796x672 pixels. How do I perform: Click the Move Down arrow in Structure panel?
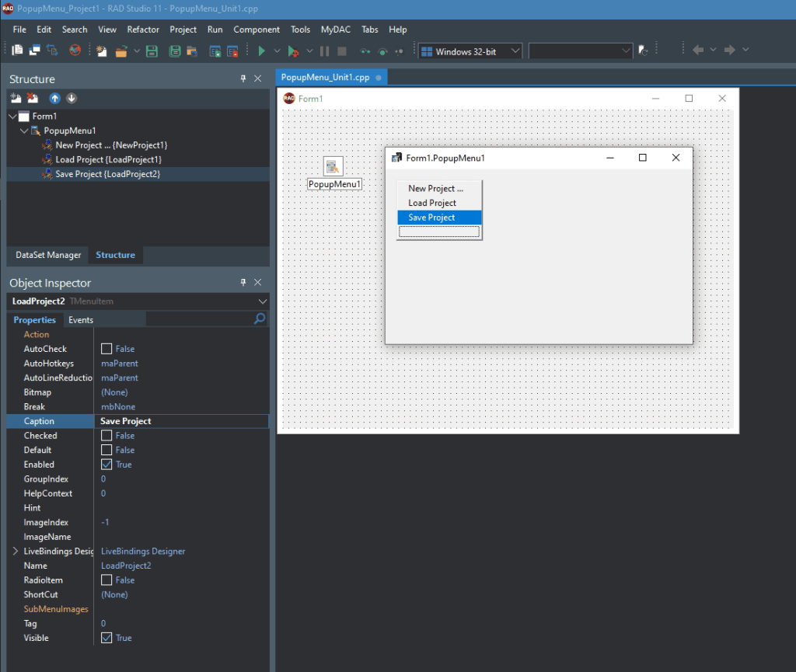(x=72, y=98)
